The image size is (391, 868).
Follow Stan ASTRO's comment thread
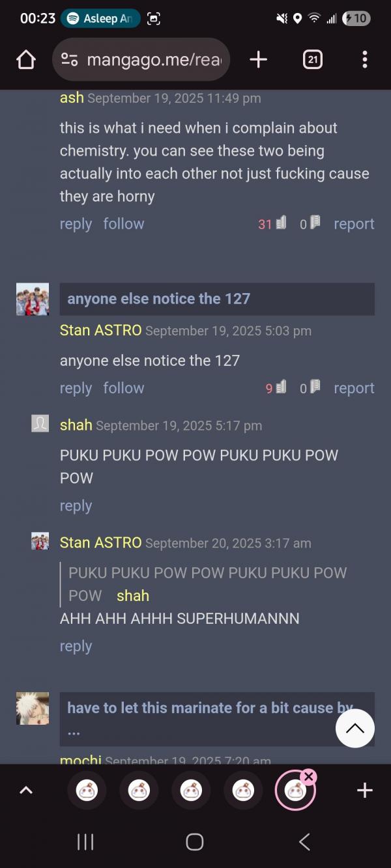[x=124, y=388]
